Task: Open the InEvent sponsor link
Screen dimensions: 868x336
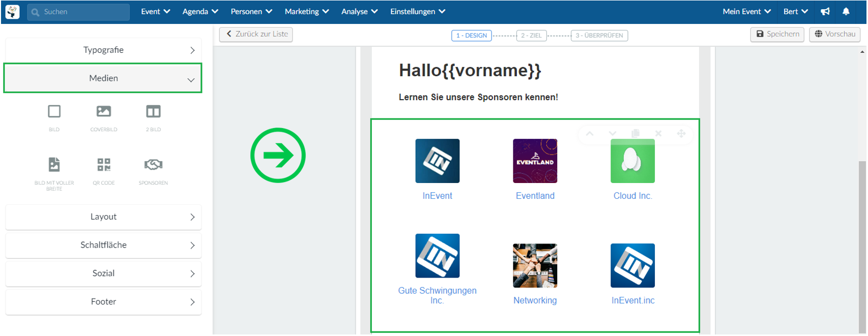Action: 438,196
